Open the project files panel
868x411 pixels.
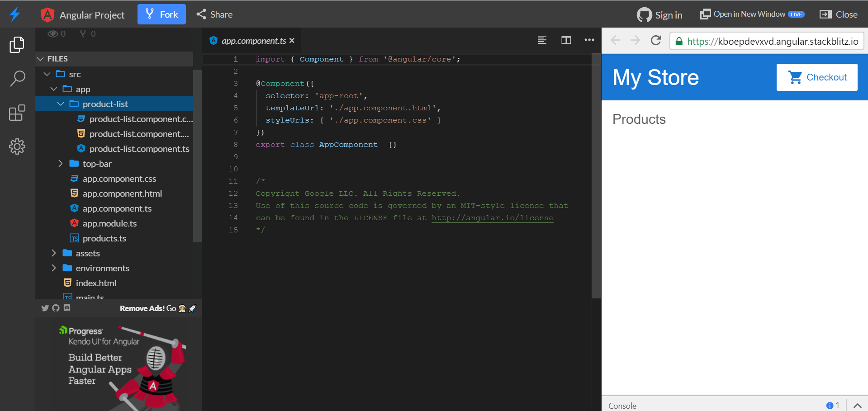[x=17, y=44]
